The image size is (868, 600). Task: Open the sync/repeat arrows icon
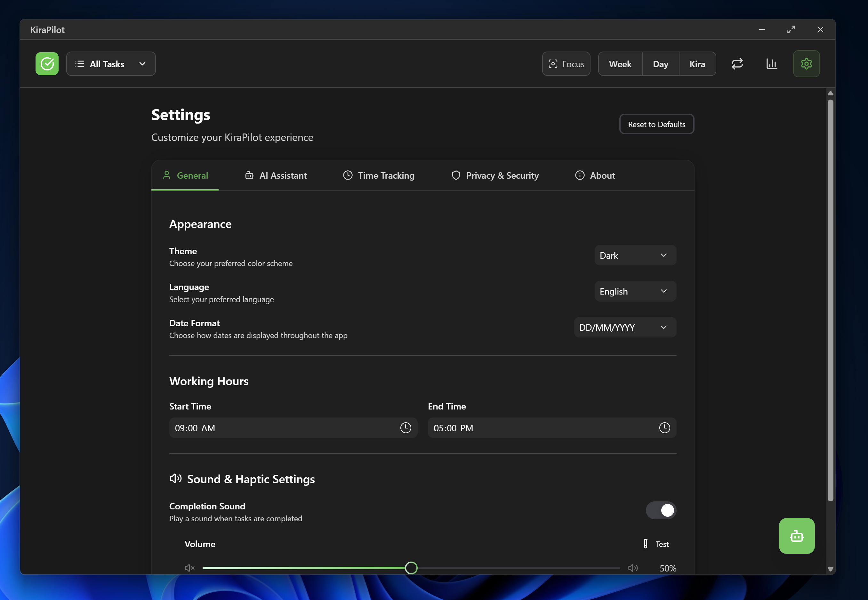(x=737, y=63)
